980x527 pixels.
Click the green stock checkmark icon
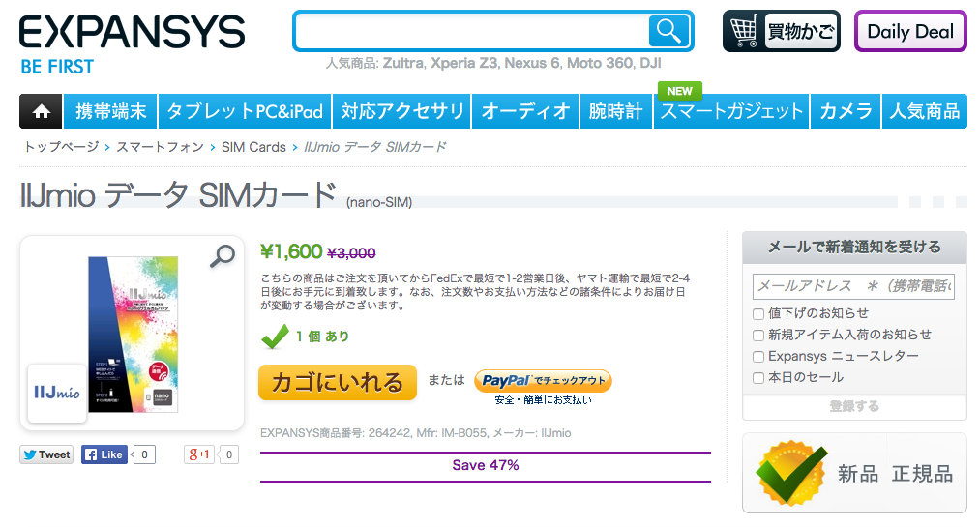pyautogui.click(x=275, y=337)
